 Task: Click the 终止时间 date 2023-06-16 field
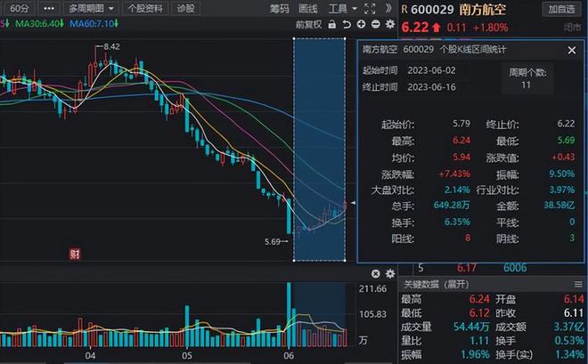pos(431,87)
